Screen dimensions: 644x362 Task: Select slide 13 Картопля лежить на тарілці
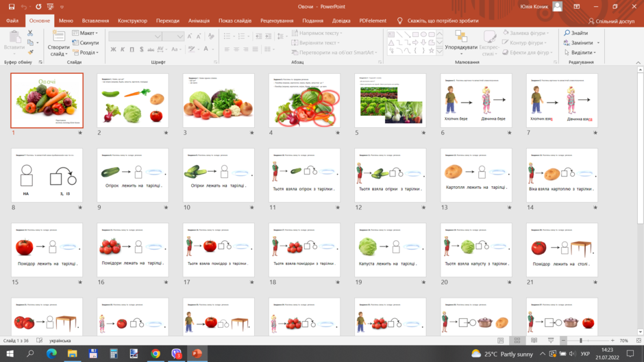(x=476, y=175)
